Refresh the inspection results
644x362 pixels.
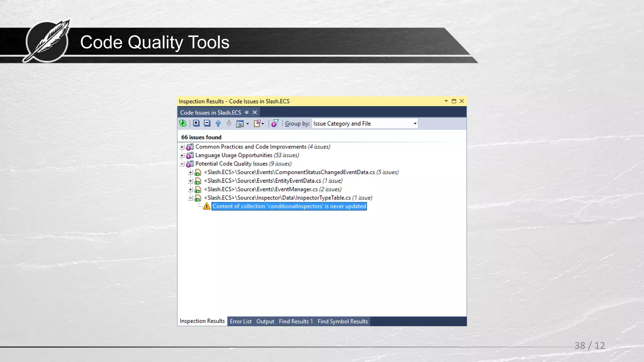183,123
